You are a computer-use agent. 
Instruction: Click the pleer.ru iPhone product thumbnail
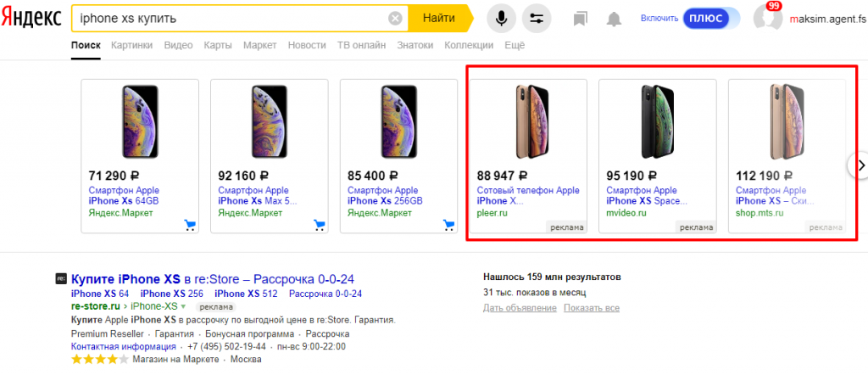click(528, 119)
